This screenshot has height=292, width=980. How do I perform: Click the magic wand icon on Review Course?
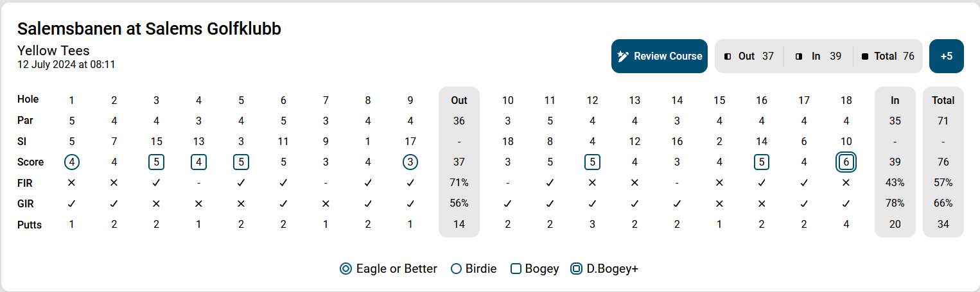(x=622, y=56)
